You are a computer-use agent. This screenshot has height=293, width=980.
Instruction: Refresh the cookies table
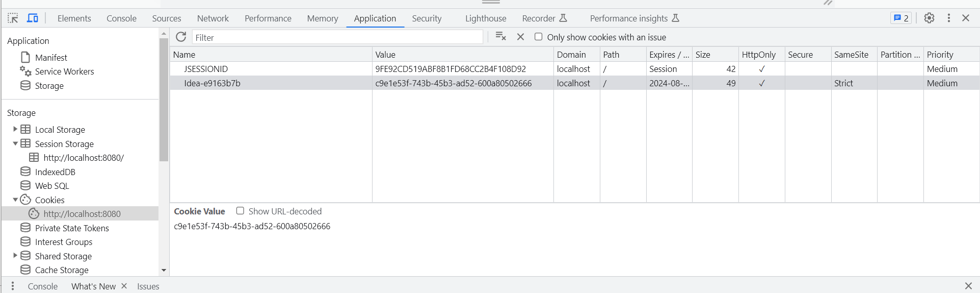(181, 37)
